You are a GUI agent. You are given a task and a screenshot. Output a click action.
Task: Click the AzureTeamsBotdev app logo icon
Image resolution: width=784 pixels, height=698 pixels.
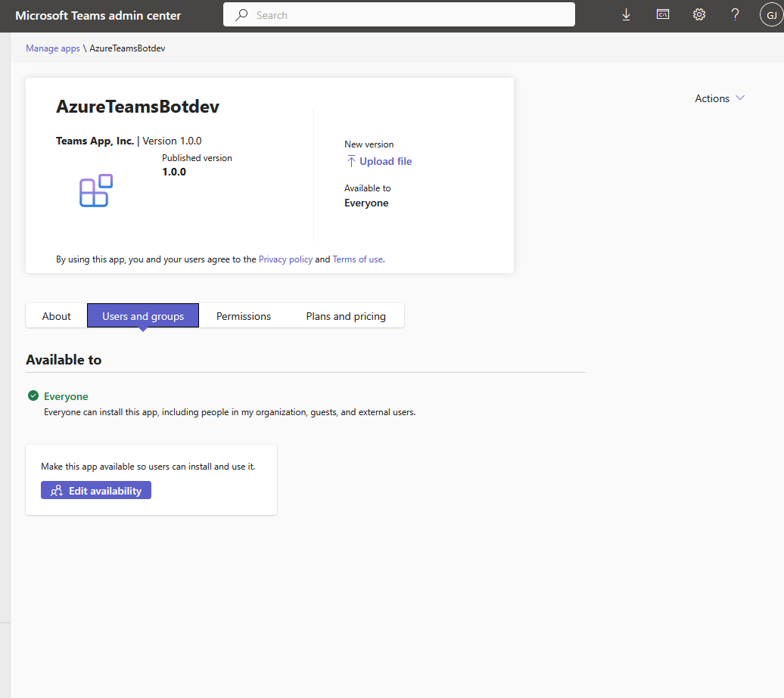point(96,191)
